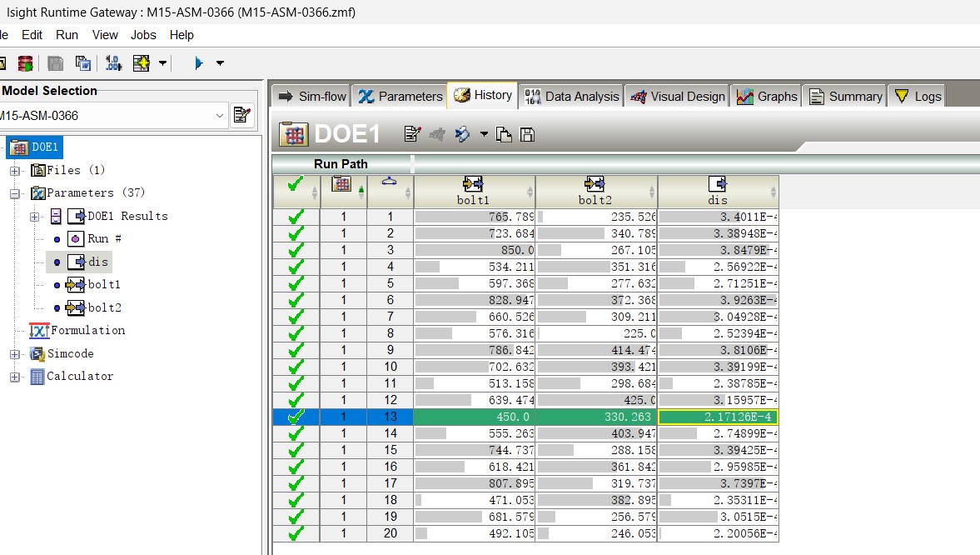Click the database run icon in toolbar

coord(25,62)
